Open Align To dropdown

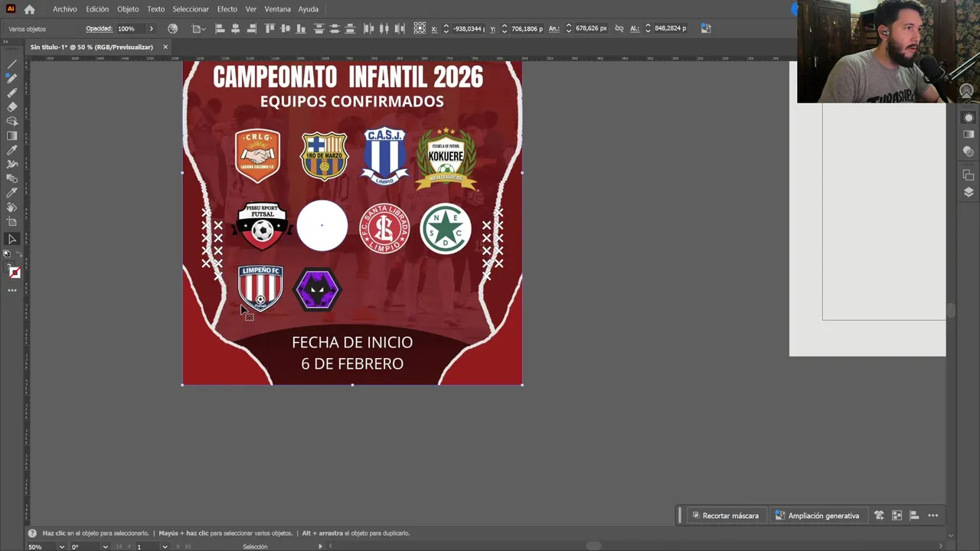click(198, 28)
